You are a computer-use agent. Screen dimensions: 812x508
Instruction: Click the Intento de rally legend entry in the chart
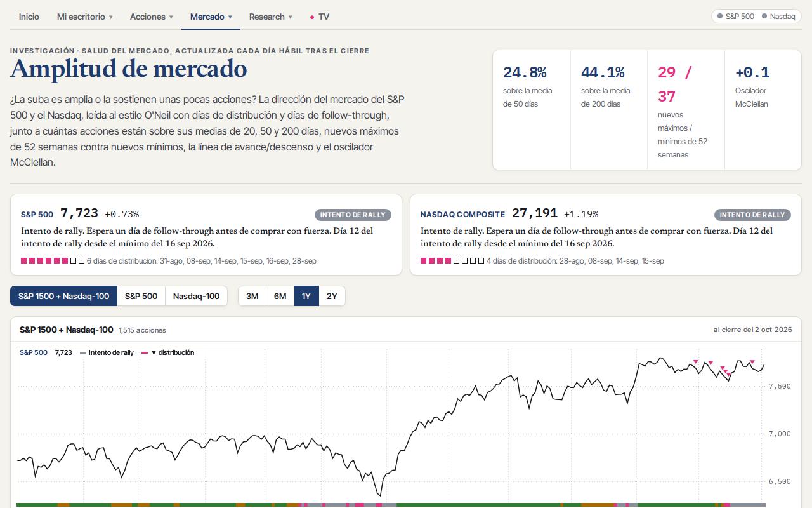click(x=107, y=352)
